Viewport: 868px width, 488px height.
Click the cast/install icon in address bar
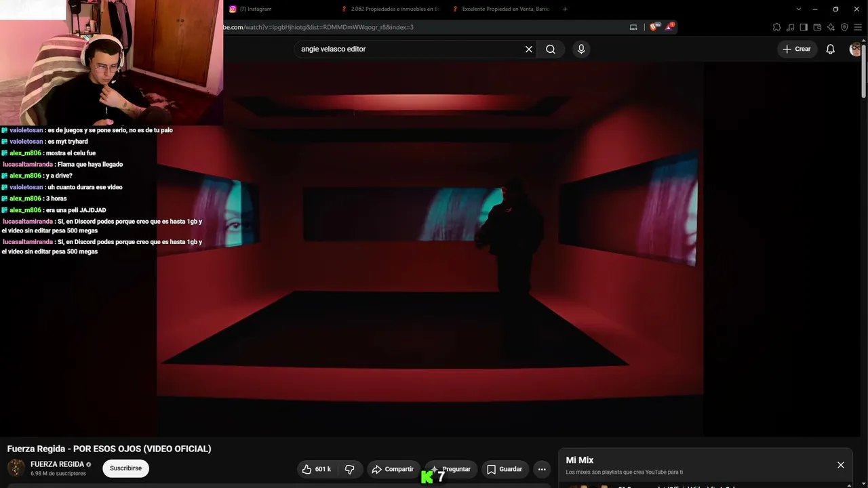tap(633, 27)
